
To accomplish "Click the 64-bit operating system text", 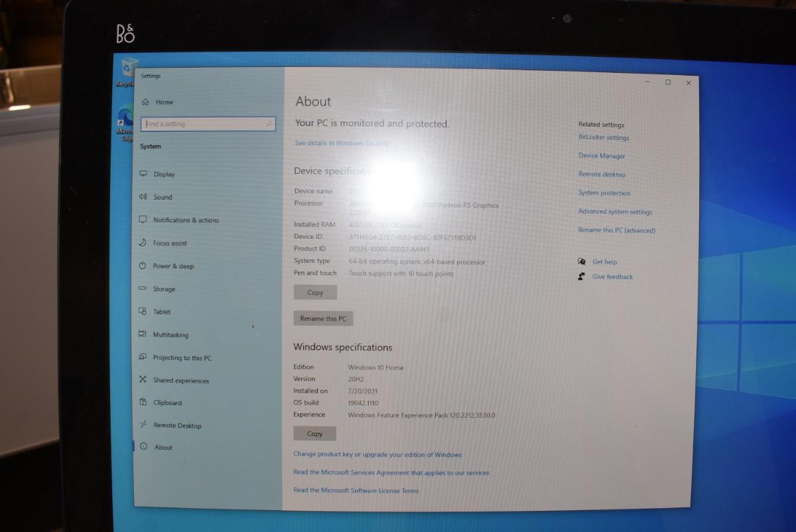I will tap(417, 262).
